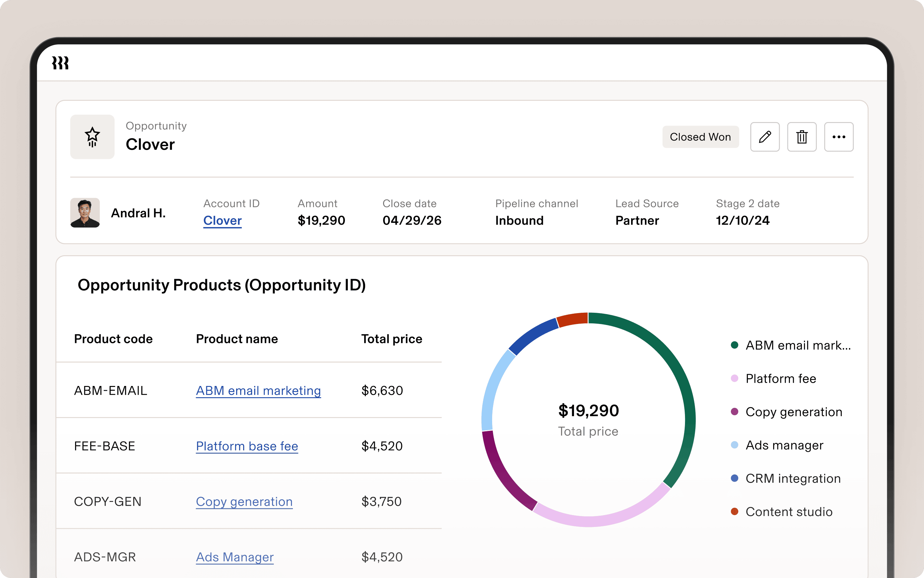
Task: Click the Product code column header
Action: (113, 339)
